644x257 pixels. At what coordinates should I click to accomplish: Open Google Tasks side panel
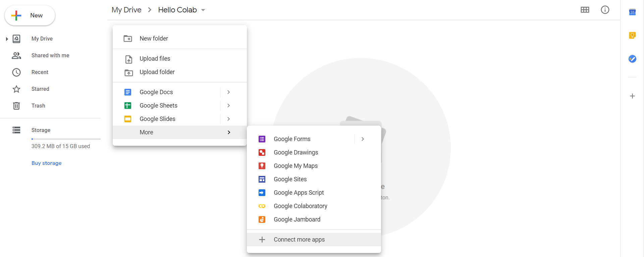tap(632, 59)
